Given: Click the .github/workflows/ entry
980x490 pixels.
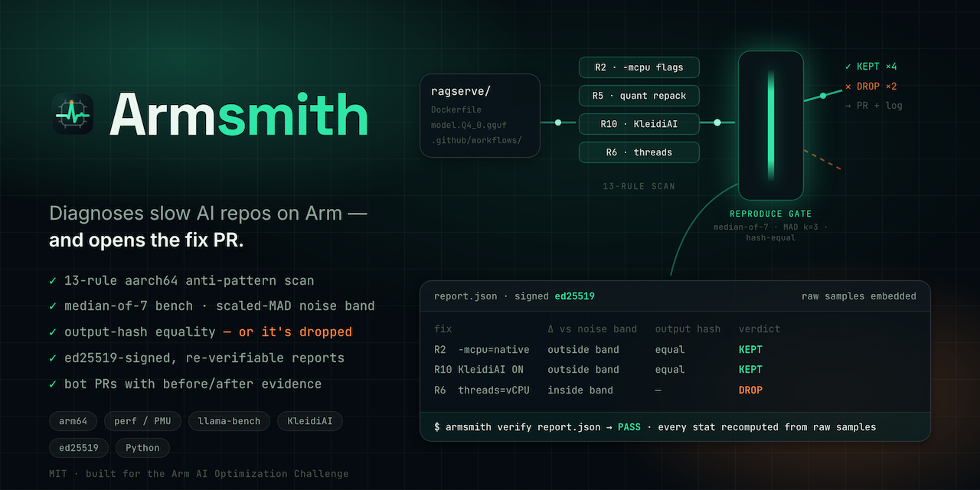Looking at the screenshot, I should click(x=476, y=139).
